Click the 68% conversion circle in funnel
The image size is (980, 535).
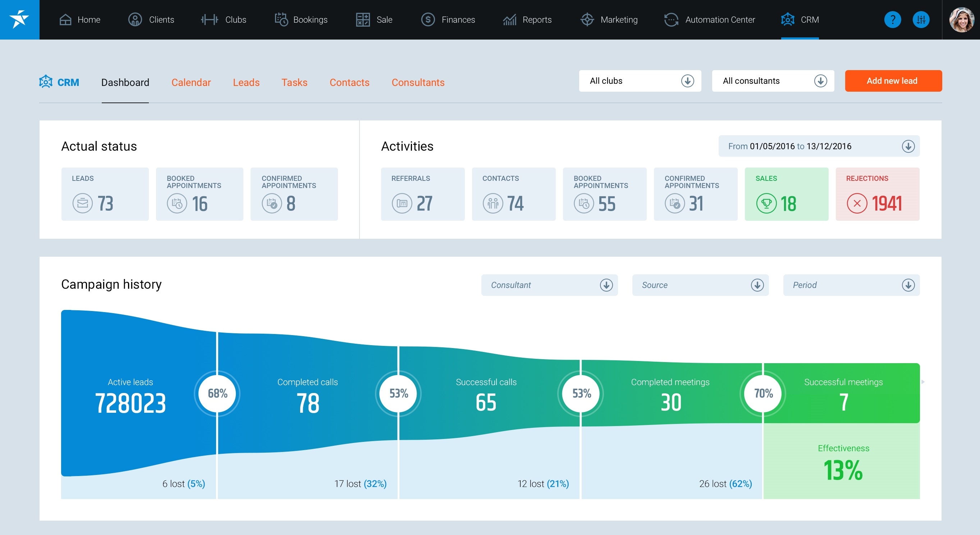coord(217,393)
